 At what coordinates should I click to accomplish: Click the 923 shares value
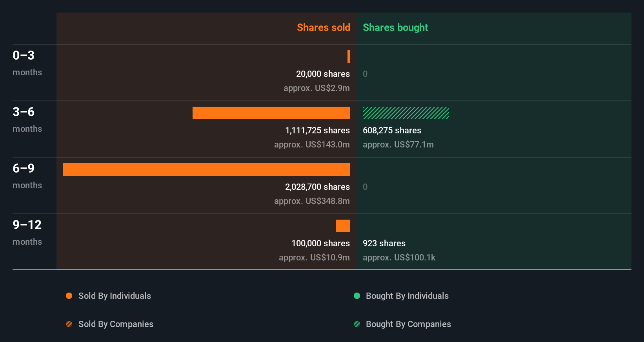[x=384, y=243]
